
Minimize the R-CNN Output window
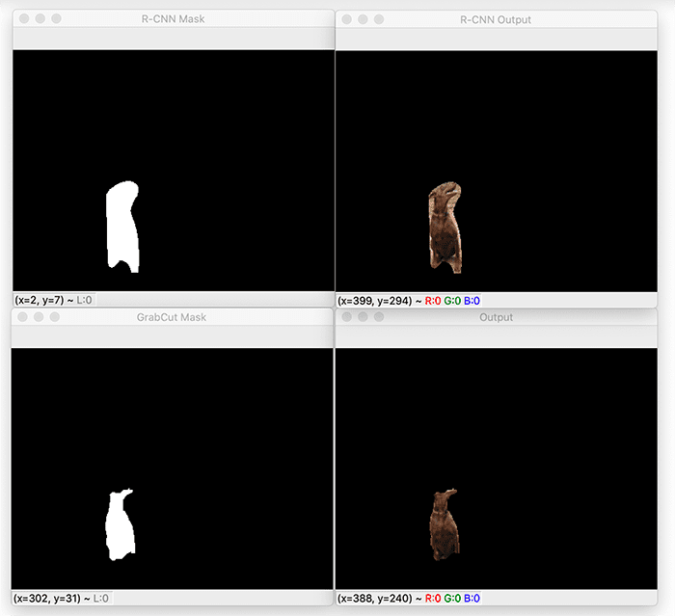tap(363, 19)
